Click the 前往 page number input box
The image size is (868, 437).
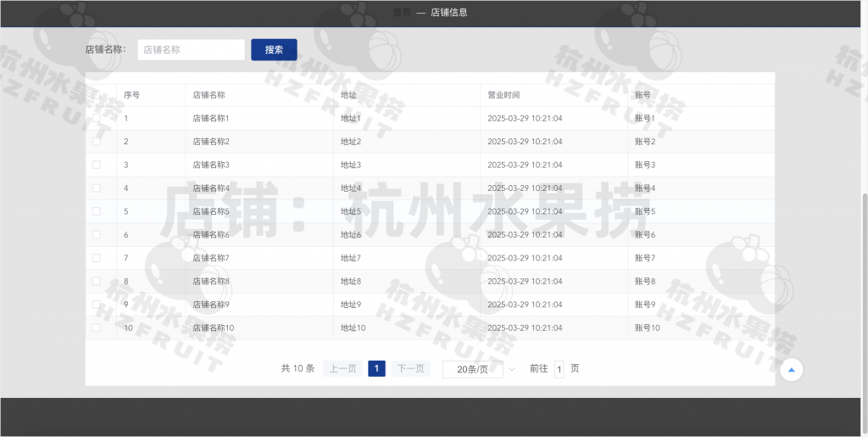pyautogui.click(x=559, y=369)
